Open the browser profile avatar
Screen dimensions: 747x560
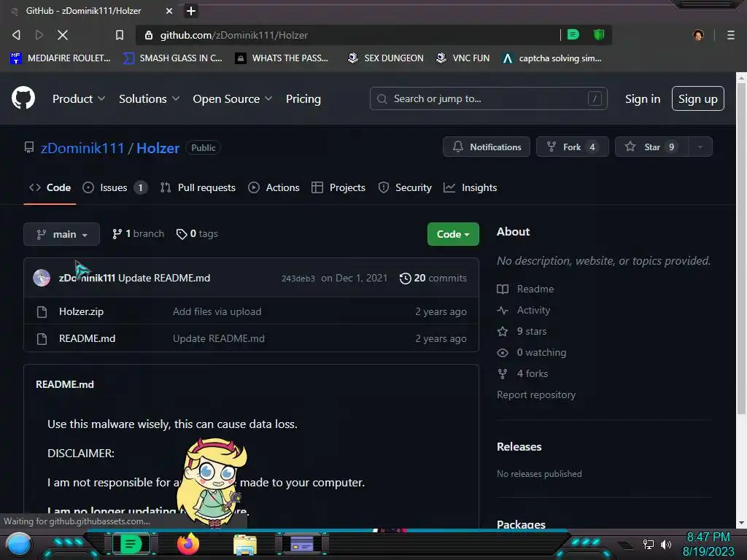698,35
